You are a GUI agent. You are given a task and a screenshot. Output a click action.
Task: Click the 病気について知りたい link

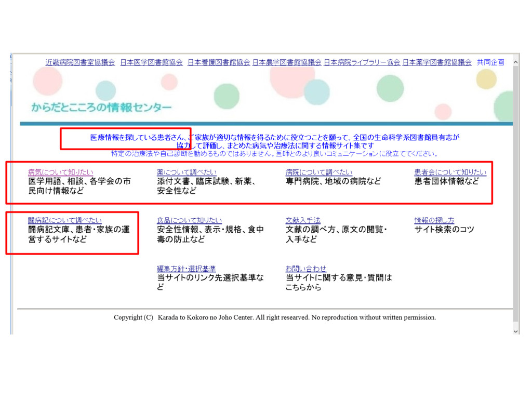click(60, 172)
